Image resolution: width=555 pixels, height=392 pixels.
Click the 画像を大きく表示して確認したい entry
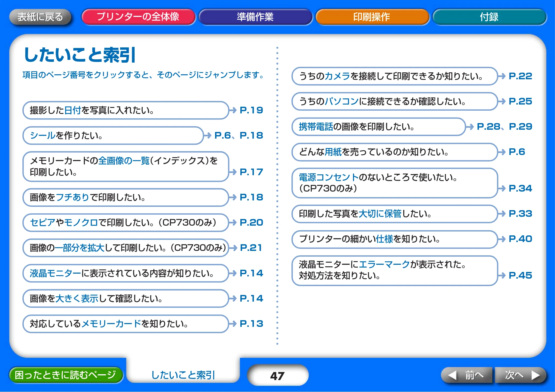click(126, 298)
